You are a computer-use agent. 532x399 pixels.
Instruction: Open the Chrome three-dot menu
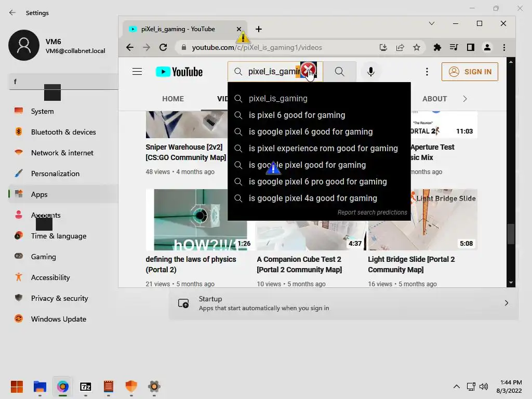(x=504, y=47)
